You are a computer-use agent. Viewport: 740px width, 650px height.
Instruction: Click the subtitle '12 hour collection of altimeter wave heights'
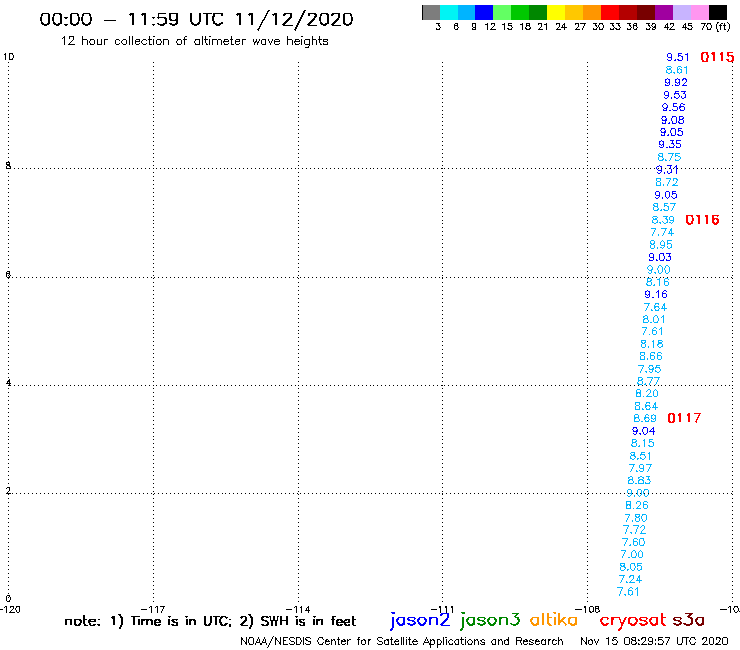[194, 41]
